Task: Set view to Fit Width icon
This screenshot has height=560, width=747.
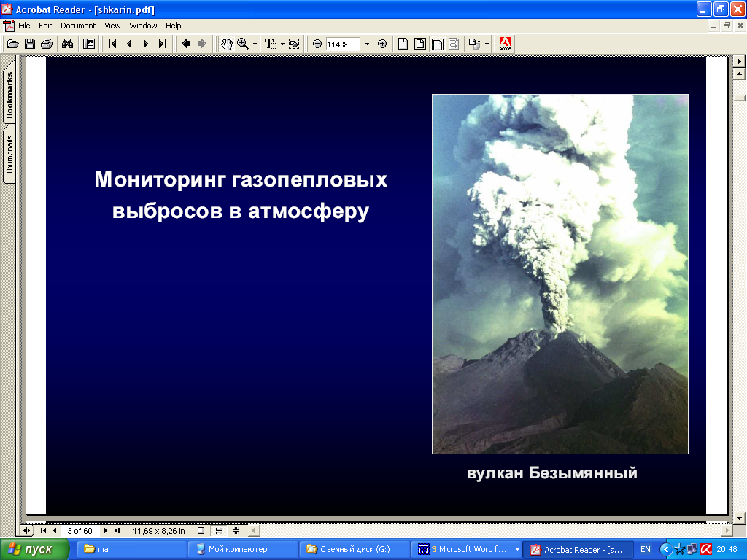Action: click(438, 44)
